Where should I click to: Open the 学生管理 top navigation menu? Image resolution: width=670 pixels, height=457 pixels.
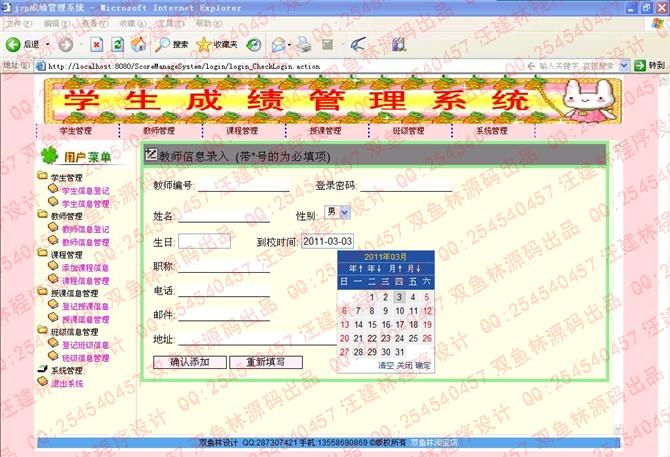[x=76, y=131]
